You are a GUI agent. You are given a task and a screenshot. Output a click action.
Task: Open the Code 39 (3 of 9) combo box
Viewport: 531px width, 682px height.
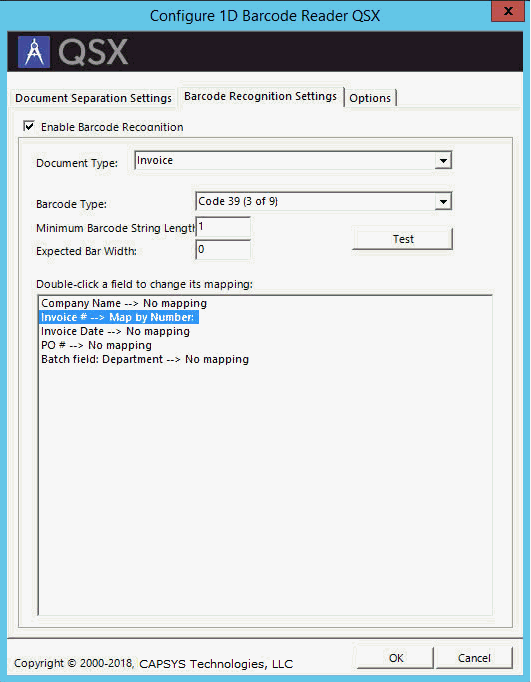pyautogui.click(x=324, y=201)
